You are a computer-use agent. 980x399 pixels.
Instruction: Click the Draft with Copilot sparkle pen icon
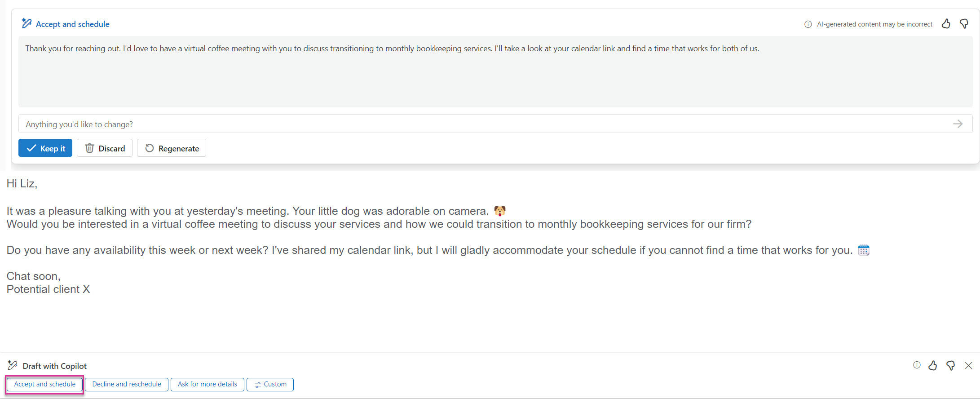coord(13,365)
